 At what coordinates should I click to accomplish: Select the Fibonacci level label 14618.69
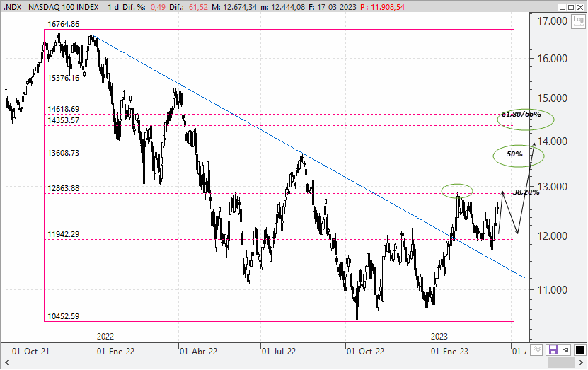point(64,109)
